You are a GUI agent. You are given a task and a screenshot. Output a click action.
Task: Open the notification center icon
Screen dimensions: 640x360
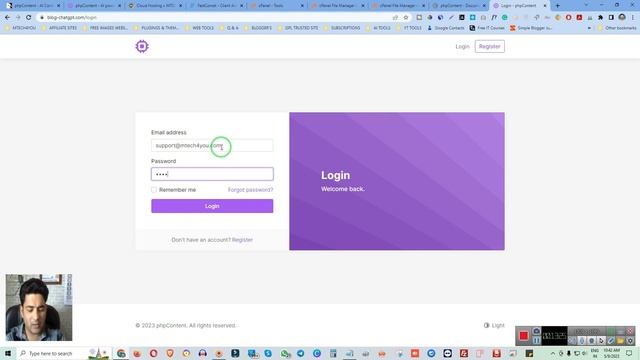pyautogui.click(x=629, y=353)
